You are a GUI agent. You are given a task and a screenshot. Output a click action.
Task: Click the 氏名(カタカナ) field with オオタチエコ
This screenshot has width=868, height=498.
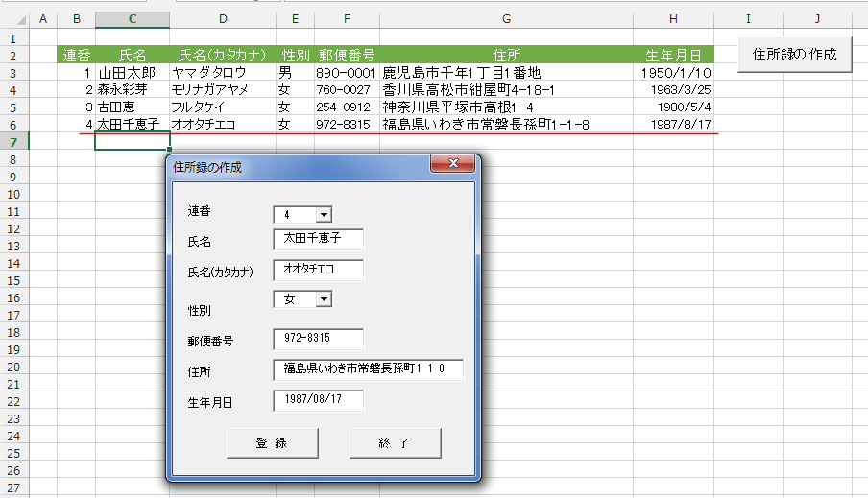pyautogui.click(x=319, y=270)
